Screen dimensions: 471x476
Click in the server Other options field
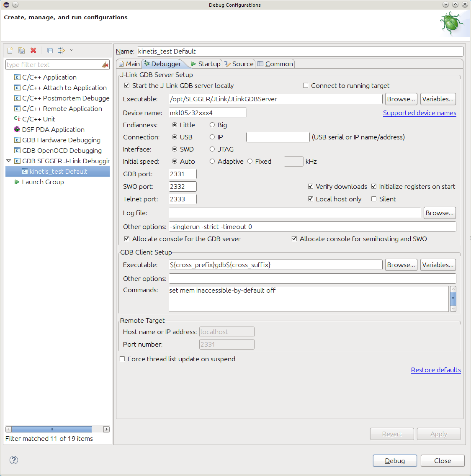tap(312, 227)
